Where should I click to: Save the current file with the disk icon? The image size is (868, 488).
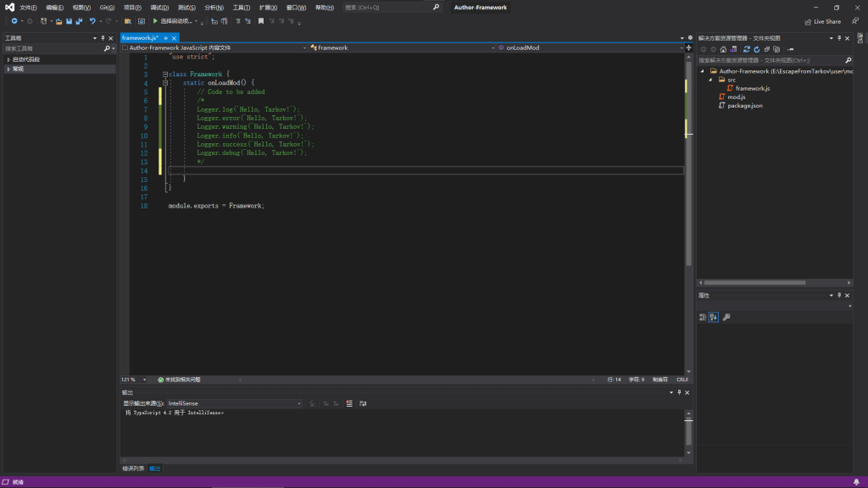[70, 21]
